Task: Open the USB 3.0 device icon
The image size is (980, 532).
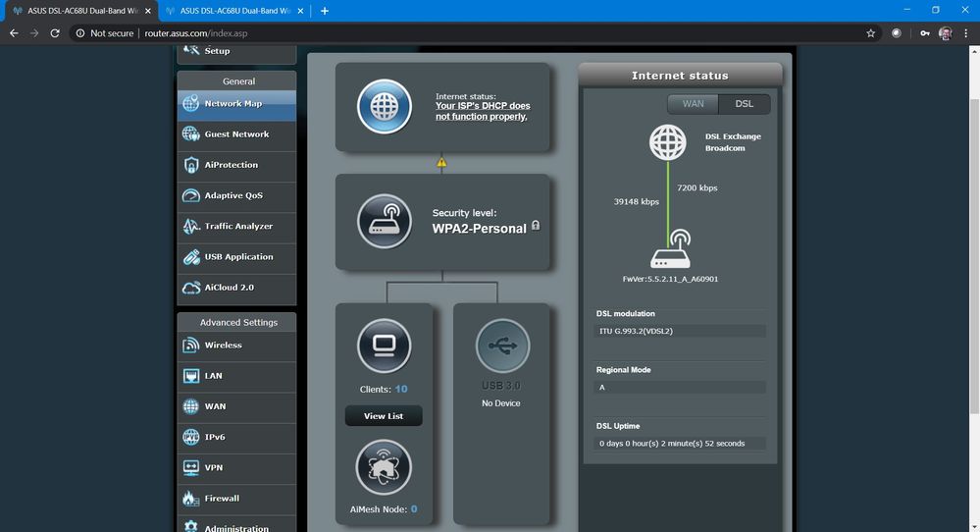Action: tap(502, 346)
